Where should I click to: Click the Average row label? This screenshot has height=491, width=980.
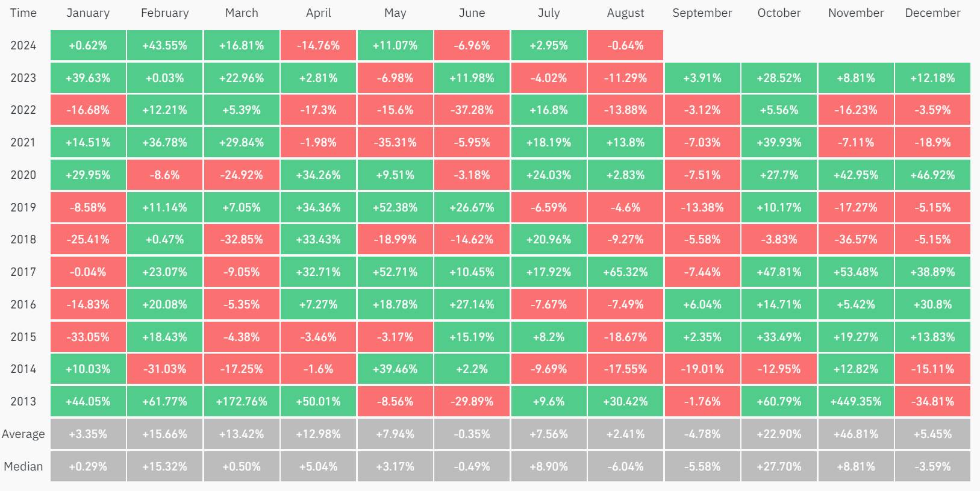coord(23,434)
